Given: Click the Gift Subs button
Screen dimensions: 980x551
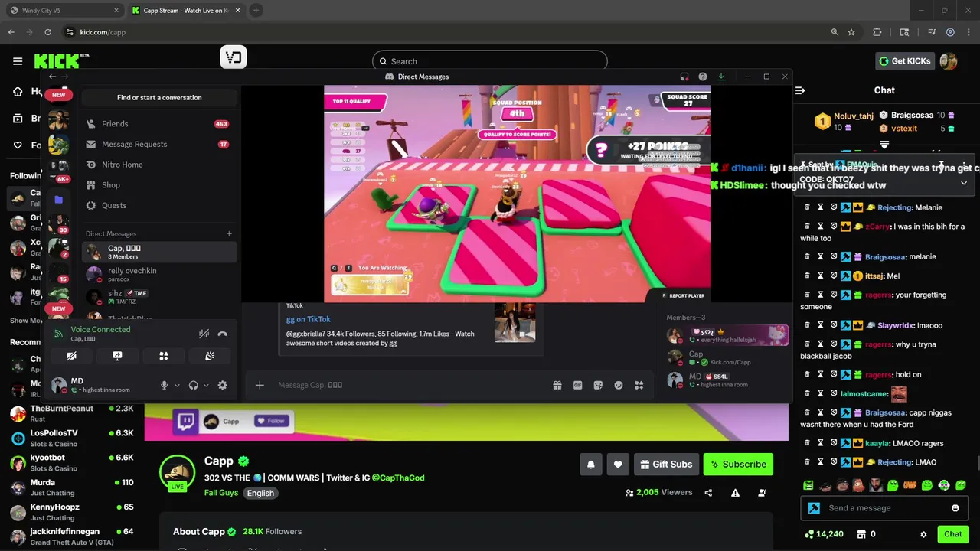Looking at the screenshot, I should 665,464.
